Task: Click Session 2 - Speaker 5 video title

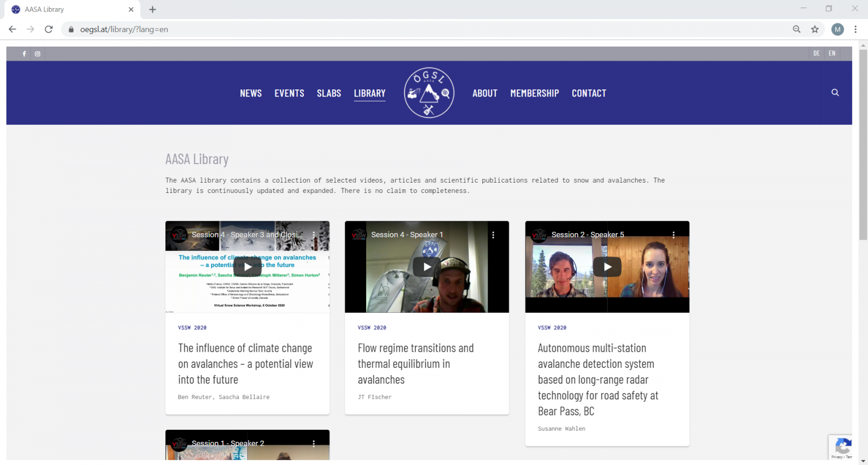Action: click(x=588, y=235)
